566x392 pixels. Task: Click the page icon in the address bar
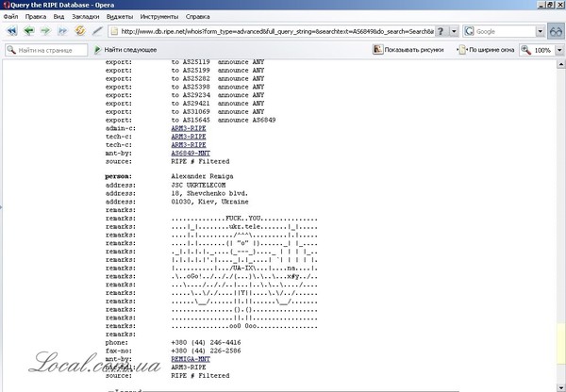click(x=114, y=31)
